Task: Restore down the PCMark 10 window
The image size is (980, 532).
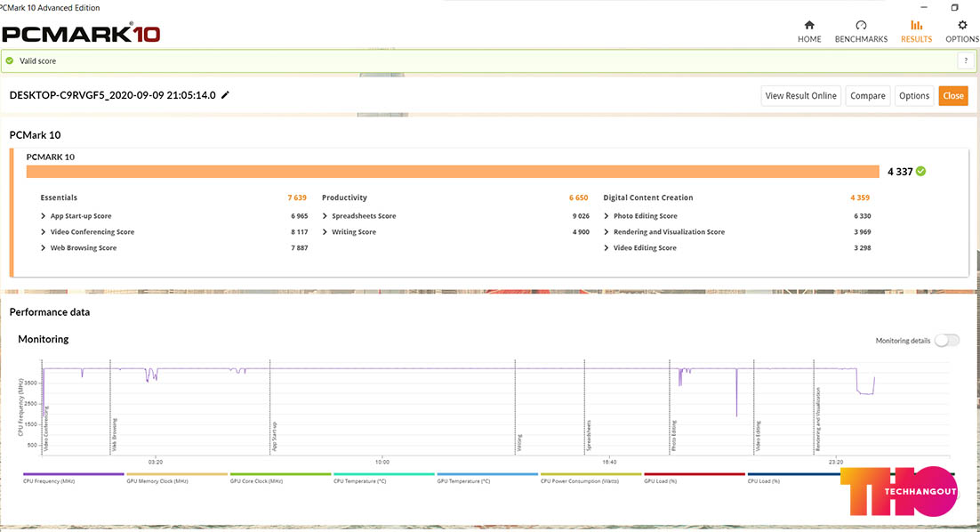Action: [x=954, y=7]
